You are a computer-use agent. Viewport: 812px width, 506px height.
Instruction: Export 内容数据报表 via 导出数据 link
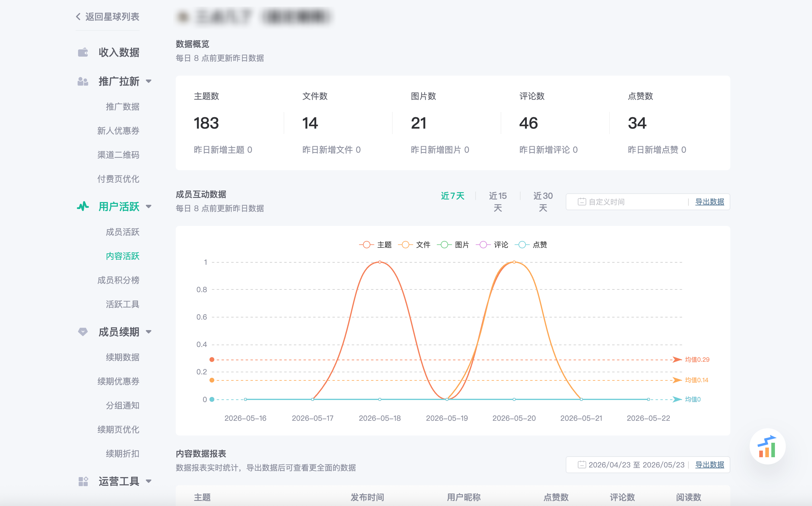click(710, 465)
